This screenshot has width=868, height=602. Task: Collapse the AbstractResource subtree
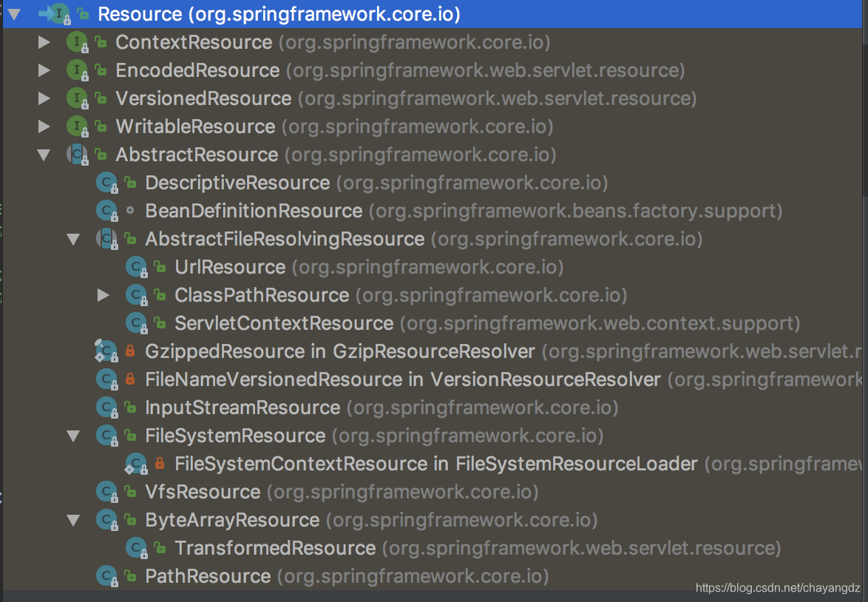tap(44, 155)
